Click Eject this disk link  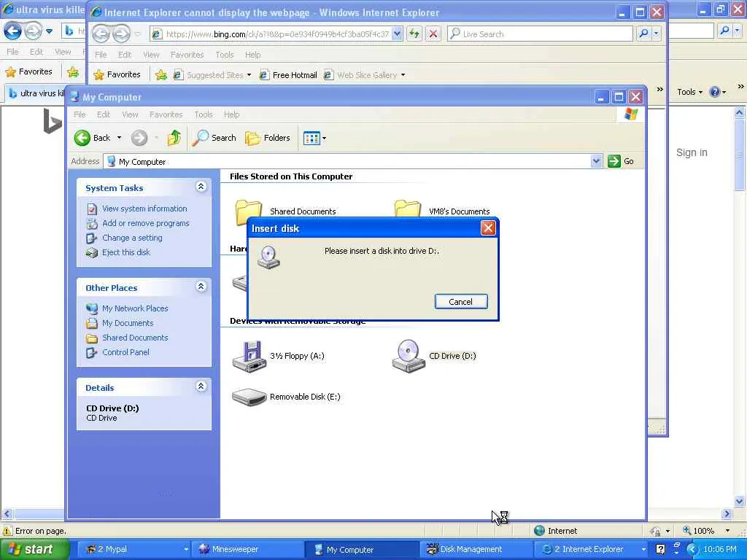125,252
